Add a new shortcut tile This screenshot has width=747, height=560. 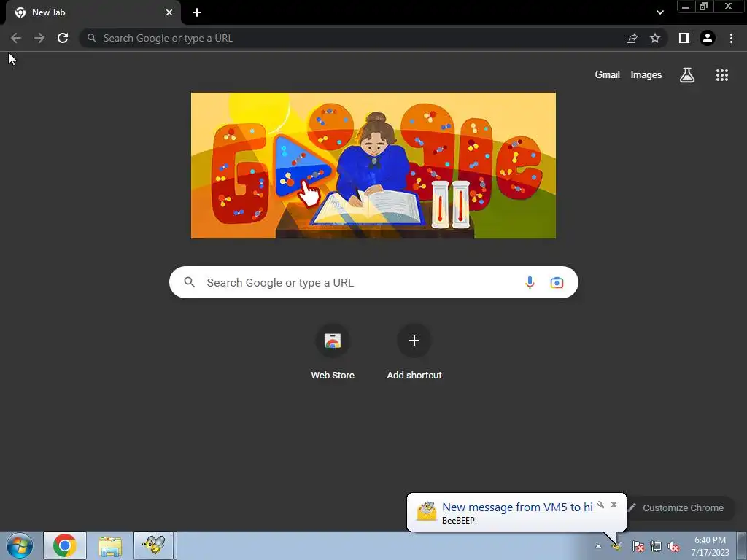(x=414, y=352)
